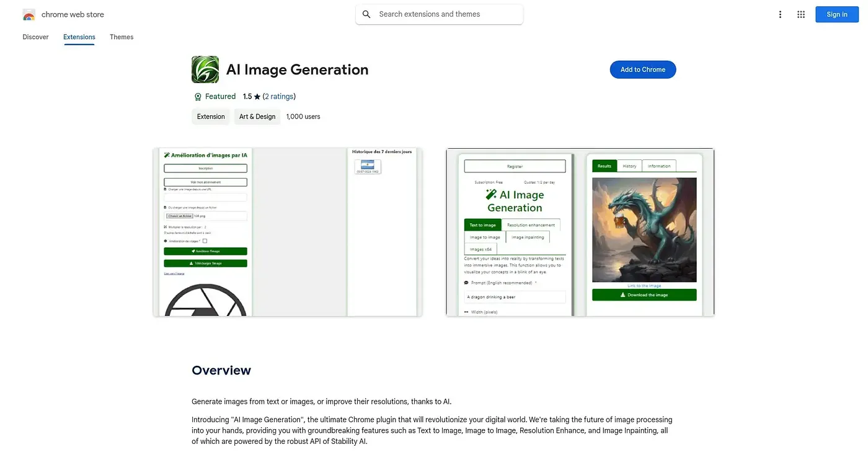
Task: Click the Overview heading
Action: tap(221, 370)
